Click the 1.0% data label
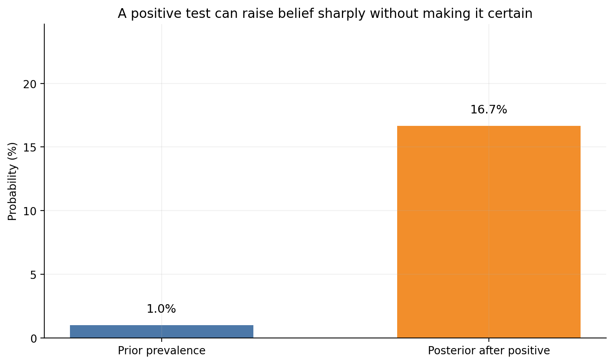This screenshot has width=614, height=364. [161, 309]
